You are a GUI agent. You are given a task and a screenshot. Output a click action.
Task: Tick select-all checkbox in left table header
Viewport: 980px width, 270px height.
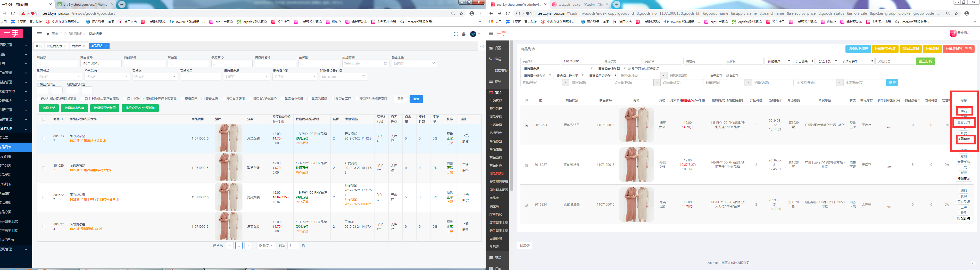44,119
